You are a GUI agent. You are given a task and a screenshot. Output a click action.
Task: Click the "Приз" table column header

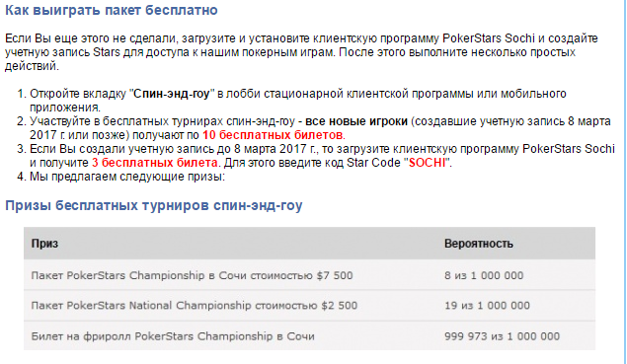tap(44, 244)
